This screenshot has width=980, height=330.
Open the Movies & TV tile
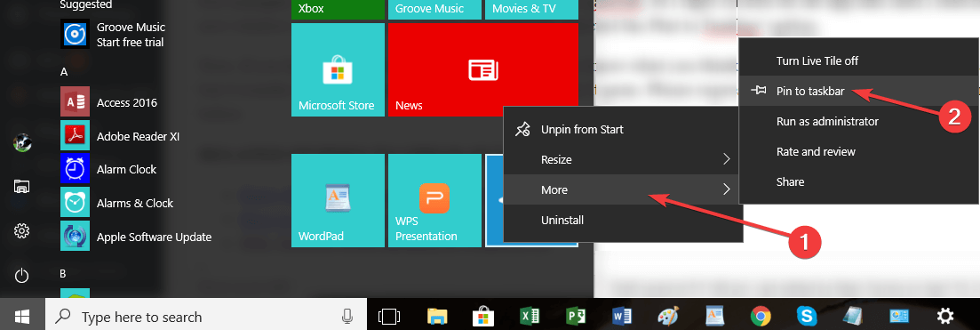pyautogui.click(x=531, y=10)
